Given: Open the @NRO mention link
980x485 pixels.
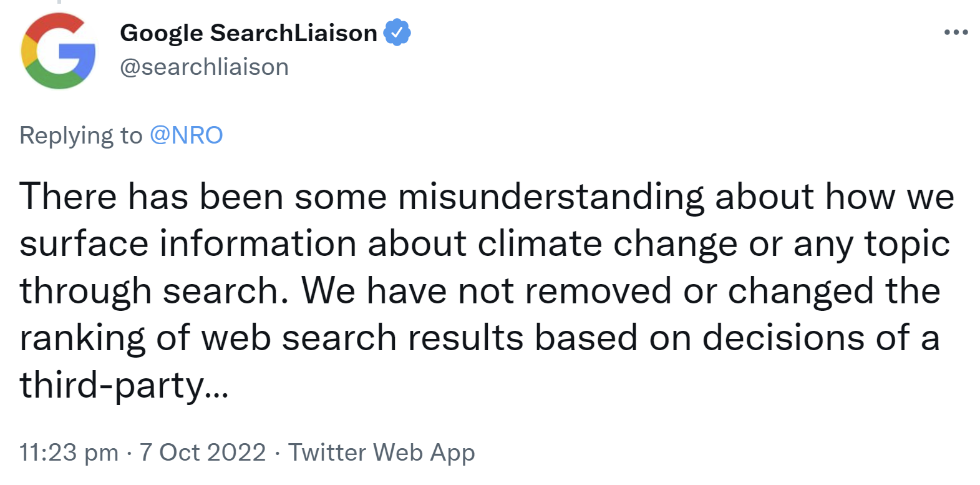Looking at the screenshot, I should click(x=186, y=135).
